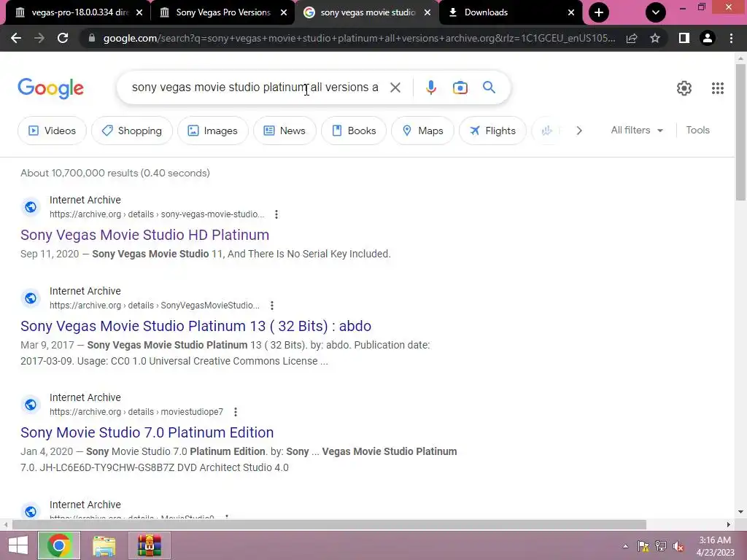Open more options for sony-vegas-movie-studio result
Viewport: 747px width, 560px height.
[276, 214]
